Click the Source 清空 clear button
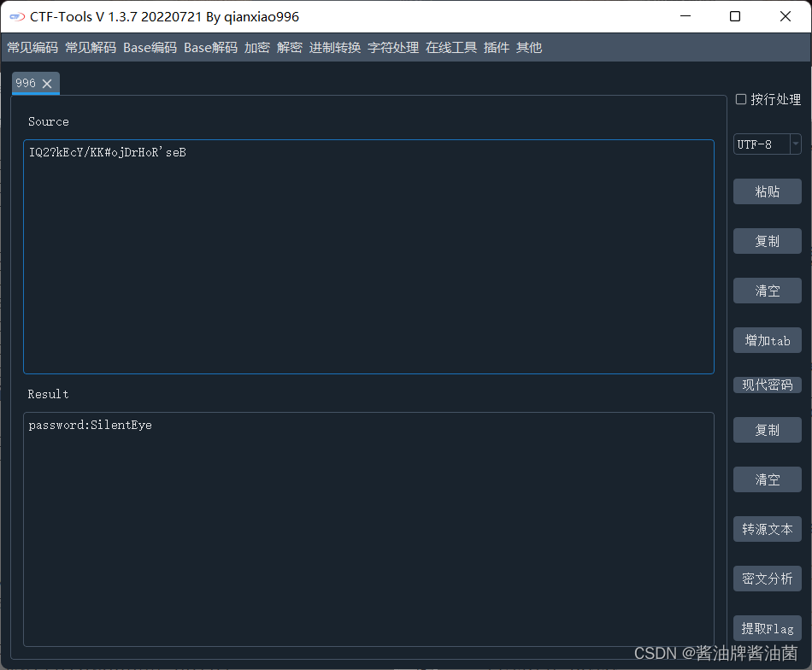The width and height of the screenshot is (812, 670). [x=768, y=291]
